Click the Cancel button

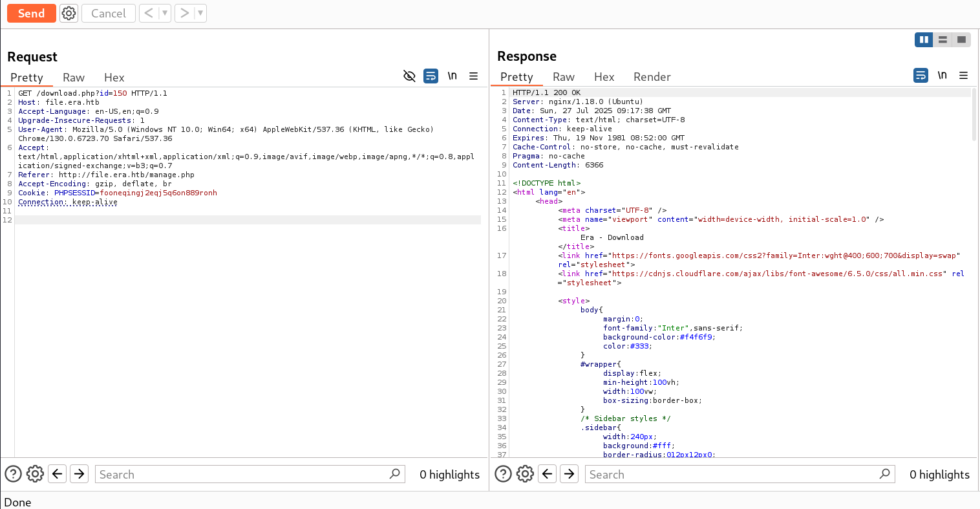tap(108, 14)
